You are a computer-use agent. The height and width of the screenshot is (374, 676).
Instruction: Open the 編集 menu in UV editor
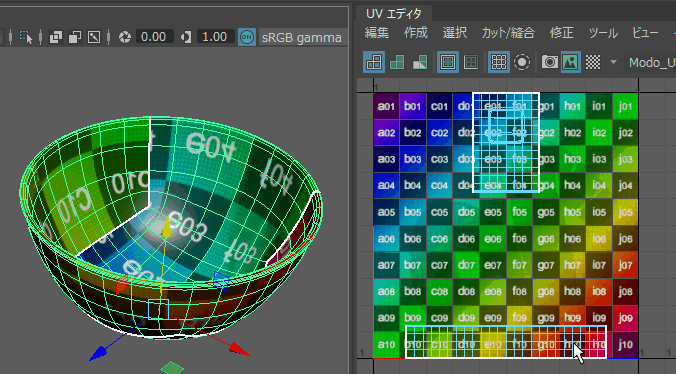coord(377,33)
